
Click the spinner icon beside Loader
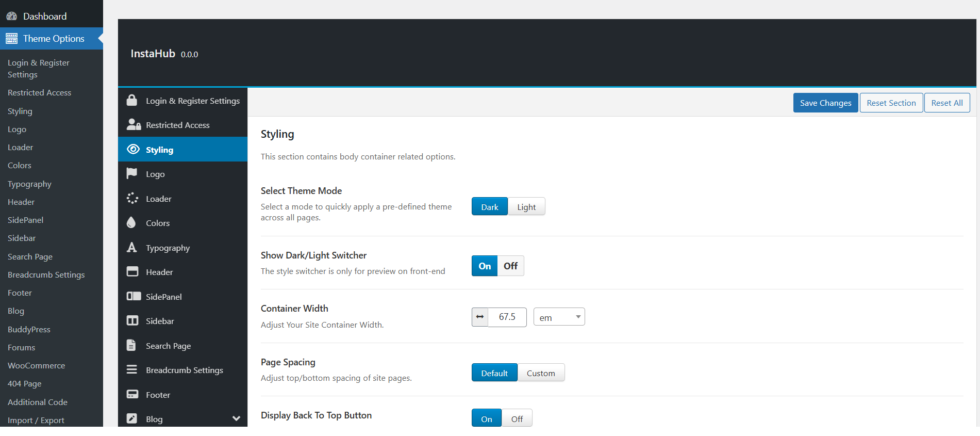click(132, 198)
